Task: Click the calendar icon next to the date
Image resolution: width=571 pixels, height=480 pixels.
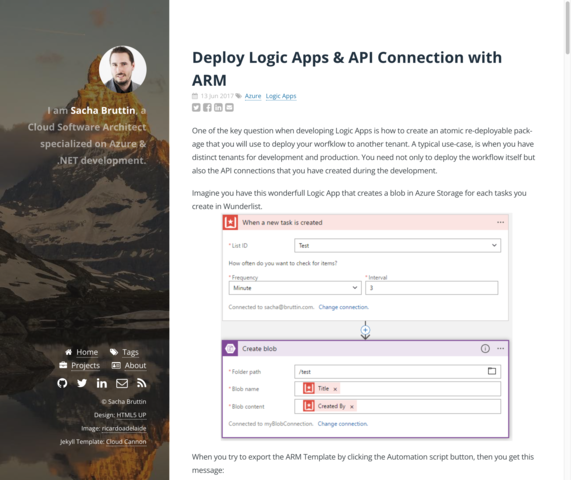Action: coord(195,96)
